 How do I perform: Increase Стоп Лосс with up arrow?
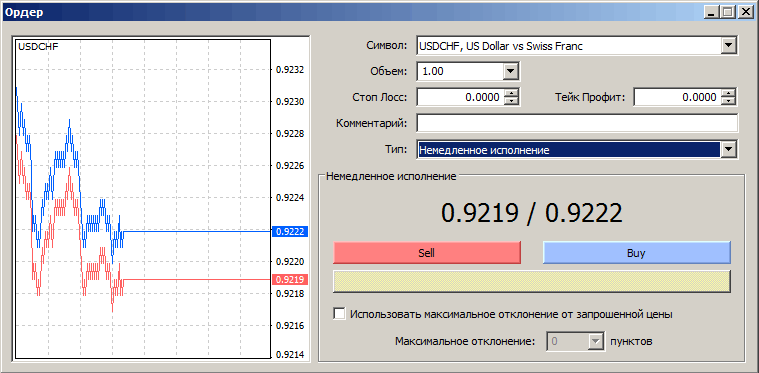coord(511,93)
